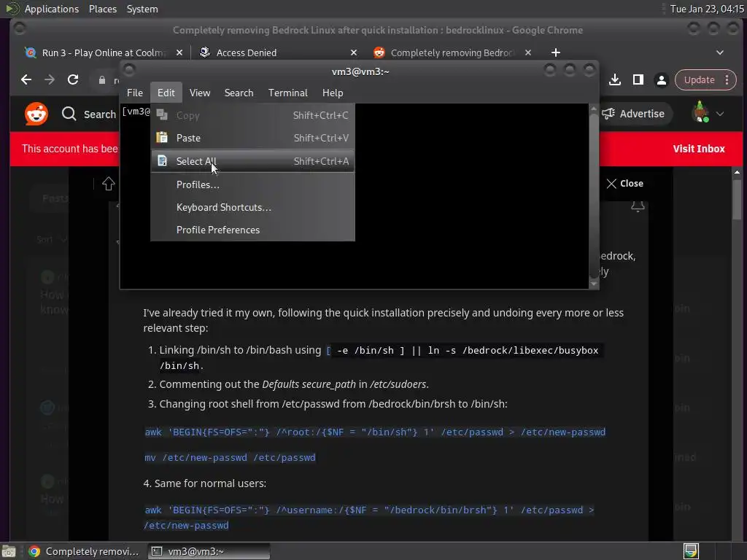Expand Reddit user menu chevron
Image resolution: width=747 pixels, height=560 pixels.
coord(720,114)
